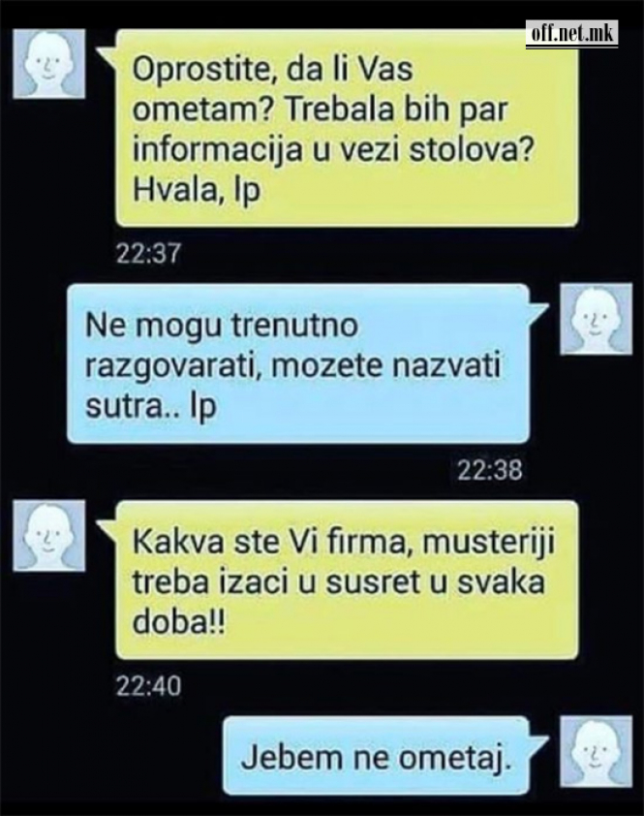This screenshot has height=816, width=644.
Task: Click 'sutra.. lp' text in blue reply
Action: (x=151, y=407)
